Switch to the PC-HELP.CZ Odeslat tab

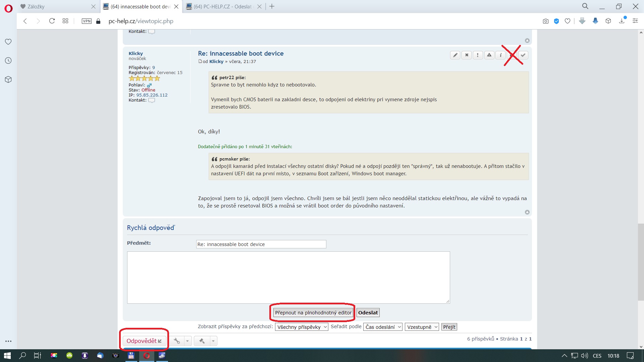tap(221, 6)
